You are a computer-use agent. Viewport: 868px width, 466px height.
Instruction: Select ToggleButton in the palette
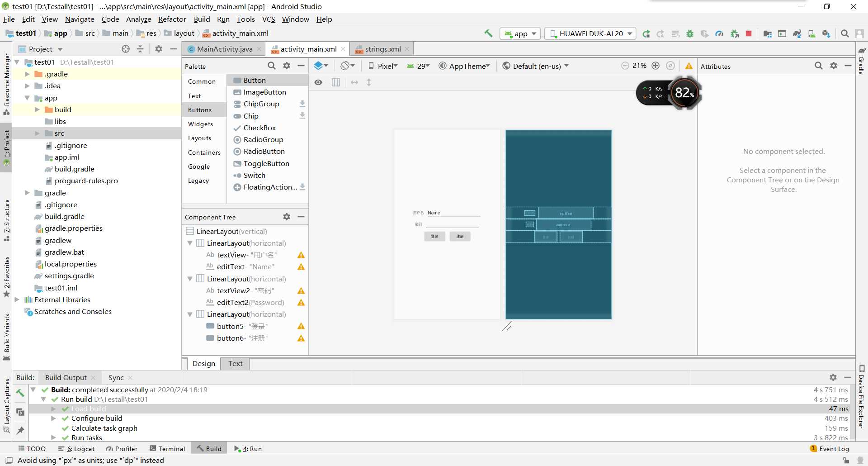click(266, 163)
